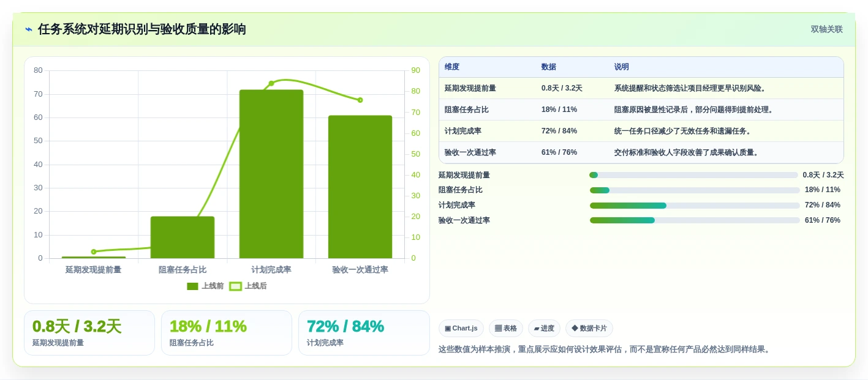Click the 说明 column header
The height and width of the screenshot is (380, 868).
(x=622, y=67)
